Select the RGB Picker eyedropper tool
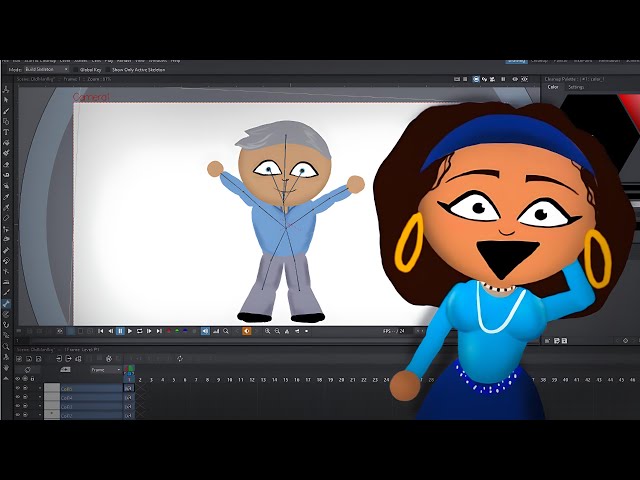Viewport: 640px width, 480px height. coord(6,208)
